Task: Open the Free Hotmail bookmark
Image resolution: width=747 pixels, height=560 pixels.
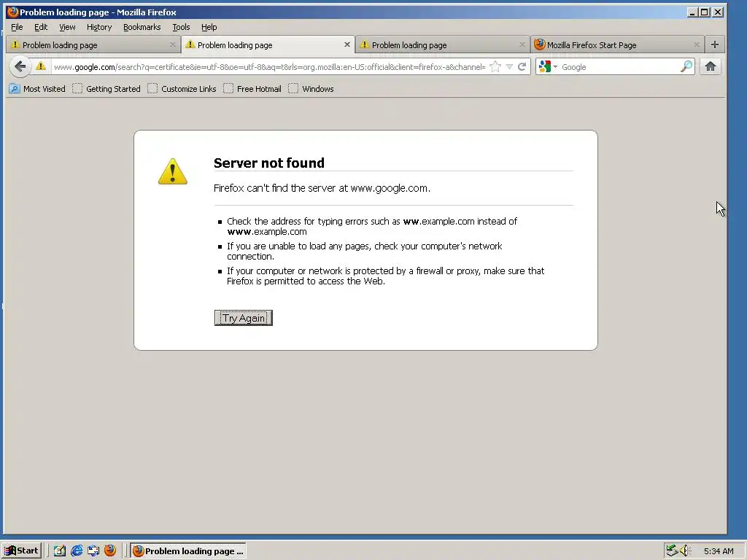Action: click(252, 88)
